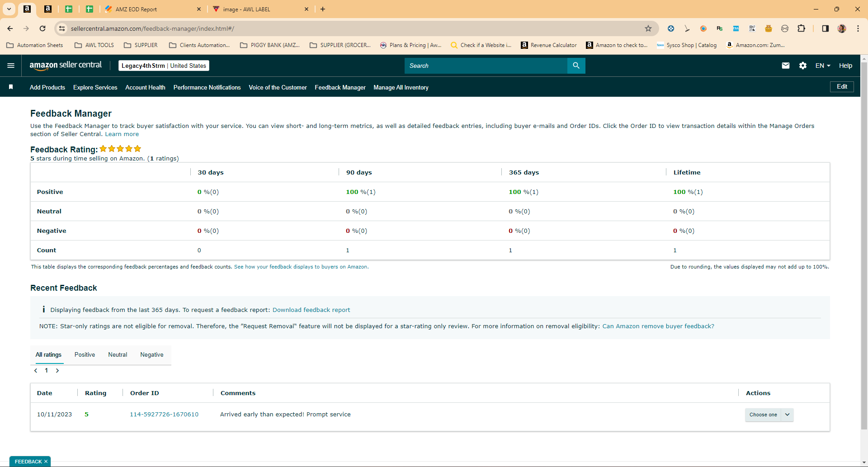Click the search magnifier button
This screenshot has width=868, height=467.
[576, 66]
